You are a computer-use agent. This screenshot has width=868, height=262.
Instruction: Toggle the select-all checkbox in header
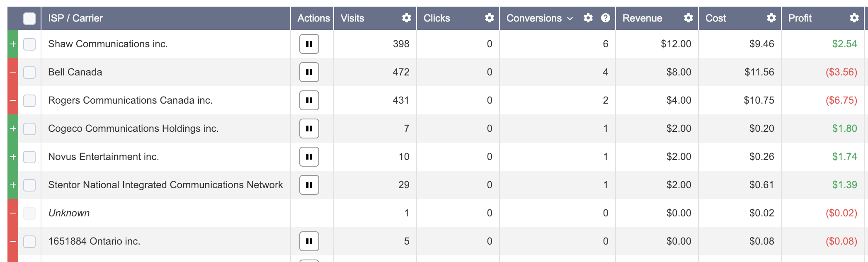(29, 18)
